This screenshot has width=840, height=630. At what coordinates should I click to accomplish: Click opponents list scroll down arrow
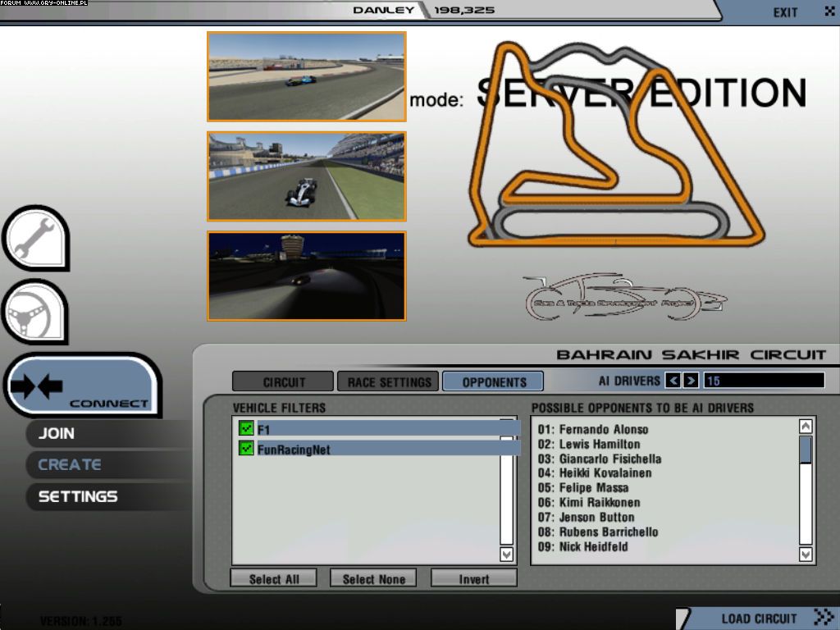coord(806,554)
